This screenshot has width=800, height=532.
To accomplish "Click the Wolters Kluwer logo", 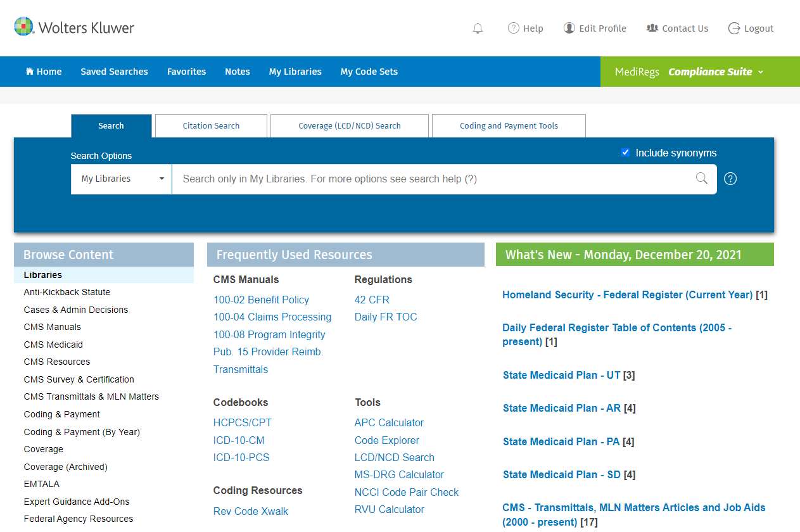I will [74, 27].
